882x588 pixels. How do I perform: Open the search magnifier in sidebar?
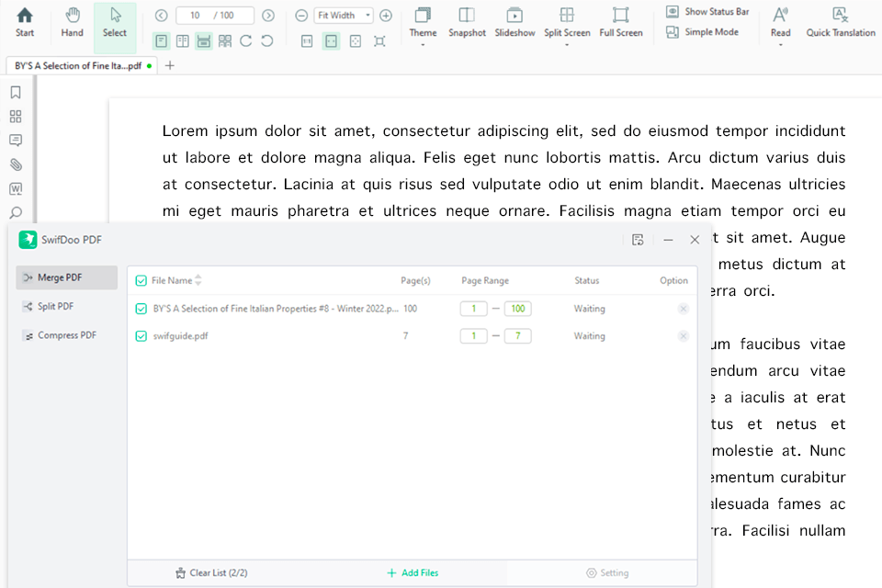(16, 213)
